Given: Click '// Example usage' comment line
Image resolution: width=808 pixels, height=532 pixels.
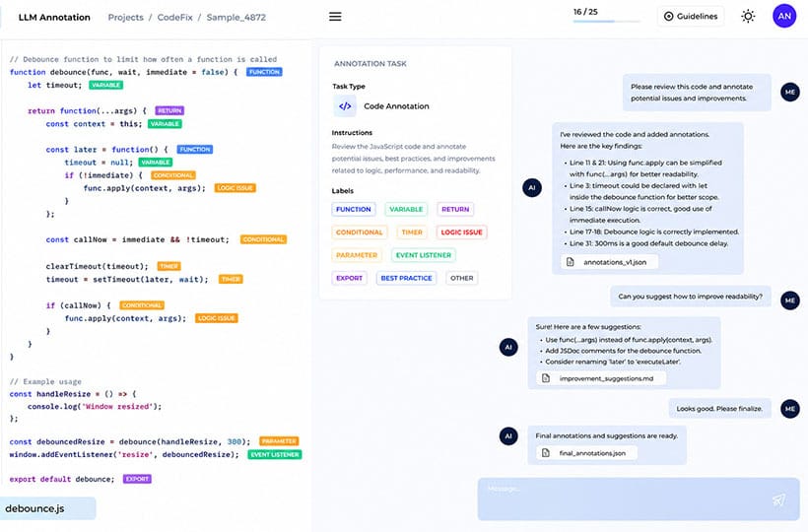Looking at the screenshot, I should [45, 381].
